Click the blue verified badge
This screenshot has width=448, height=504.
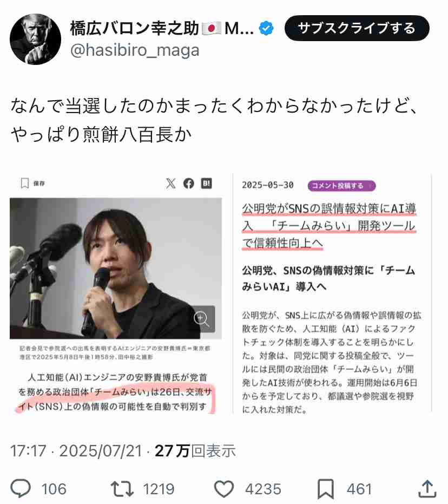[x=266, y=29]
